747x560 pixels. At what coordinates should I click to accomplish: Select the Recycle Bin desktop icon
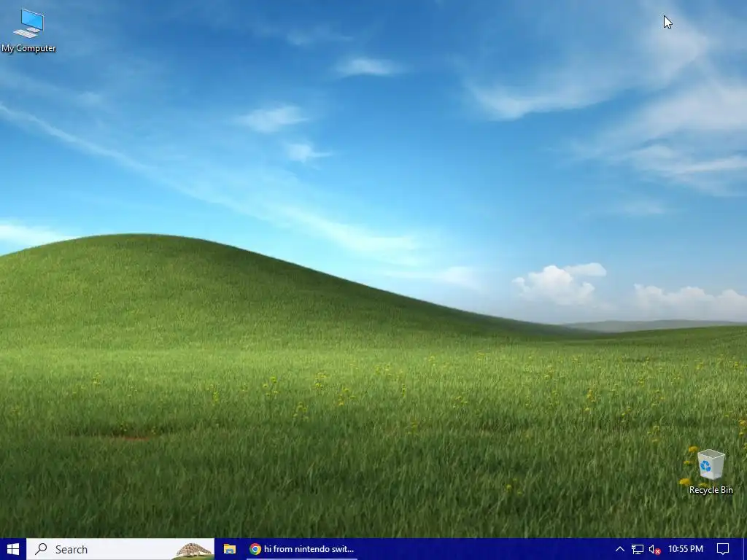click(711, 472)
